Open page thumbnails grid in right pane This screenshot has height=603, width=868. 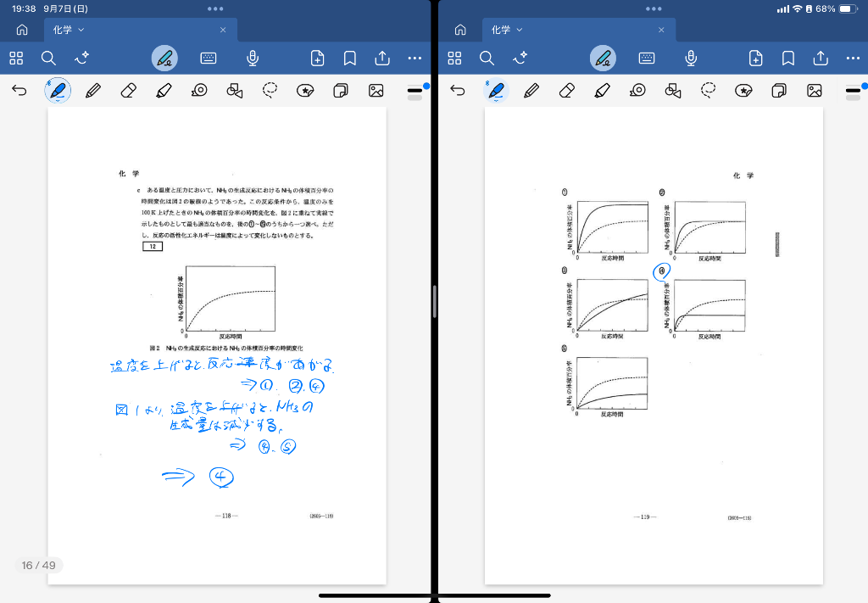pyautogui.click(x=454, y=58)
